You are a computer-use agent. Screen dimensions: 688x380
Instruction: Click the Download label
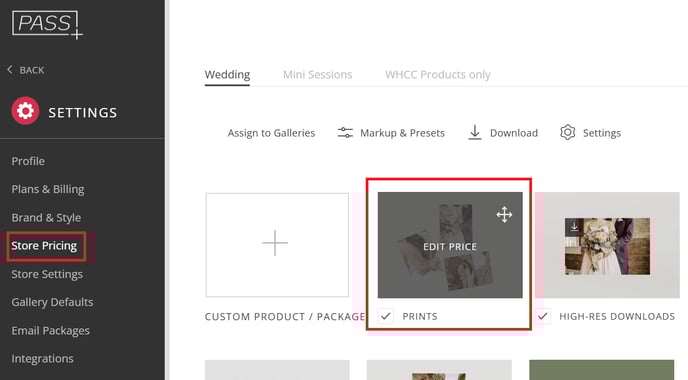[x=514, y=133]
